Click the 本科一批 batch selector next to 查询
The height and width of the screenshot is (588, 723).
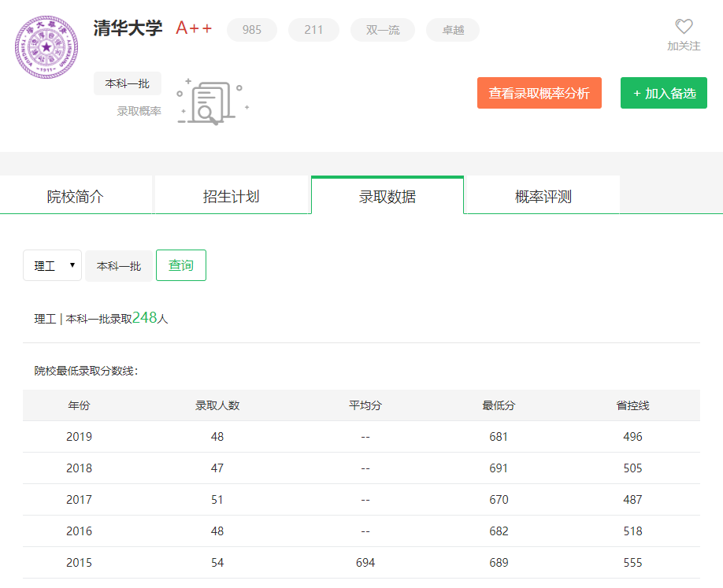tap(119, 266)
